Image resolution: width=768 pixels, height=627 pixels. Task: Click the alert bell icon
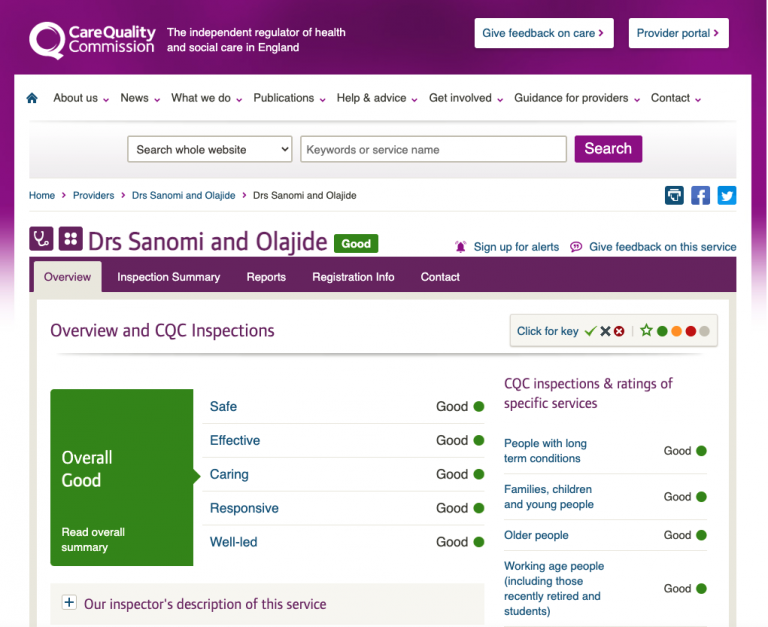[x=461, y=247]
